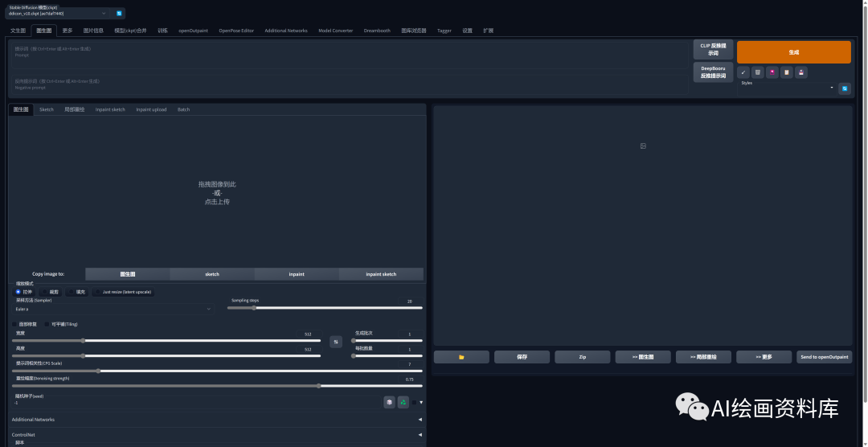Open the 设置 settings tab
Viewport: 868px width, 447px height.
(x=467, y=31)
